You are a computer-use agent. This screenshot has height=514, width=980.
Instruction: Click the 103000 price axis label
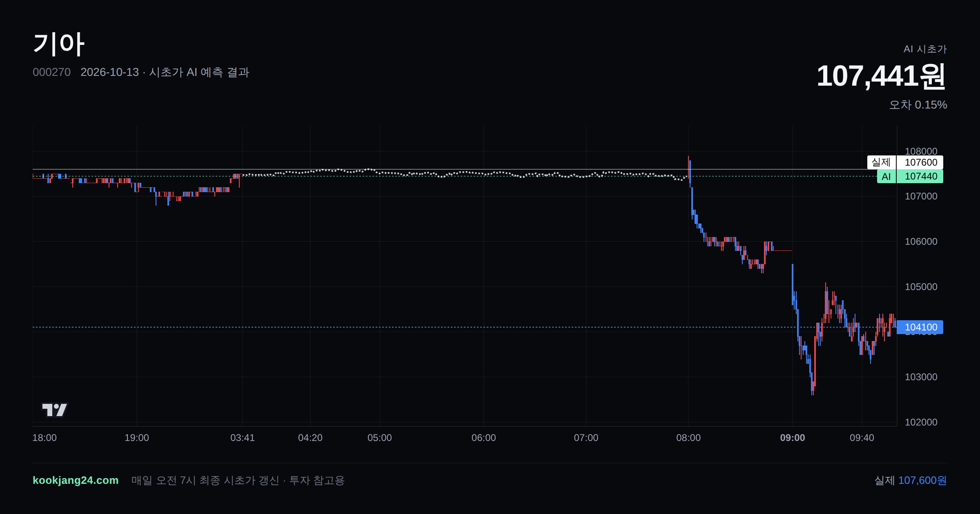pos(921,377)
